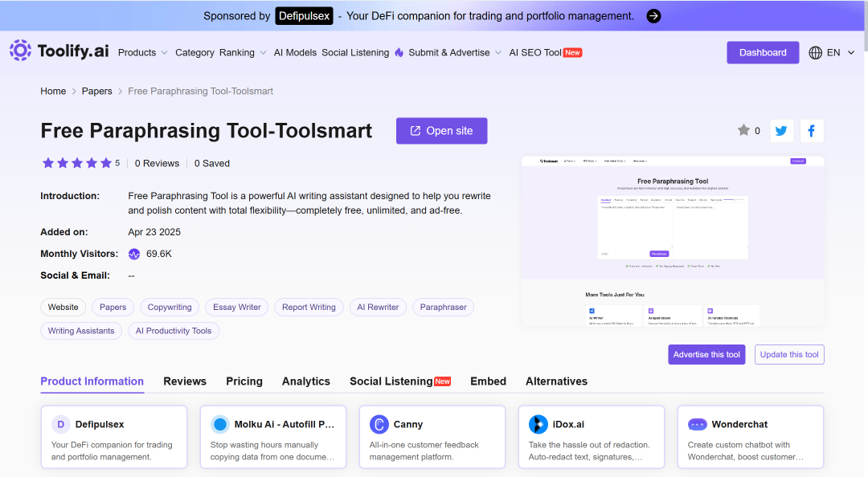This screenshot has height=477, width=868.
Task: Click the five-star rating icons
Action: tap(77, 163)
